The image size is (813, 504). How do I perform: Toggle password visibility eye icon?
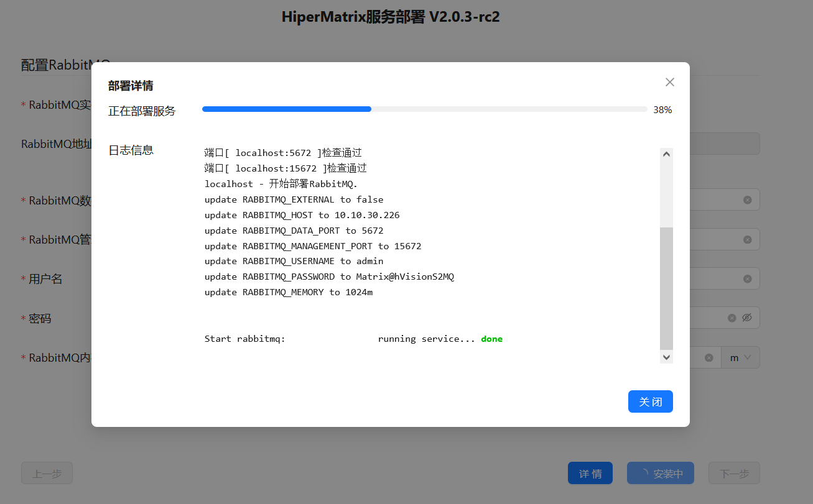pyautogui.click(x=748, y=318)
